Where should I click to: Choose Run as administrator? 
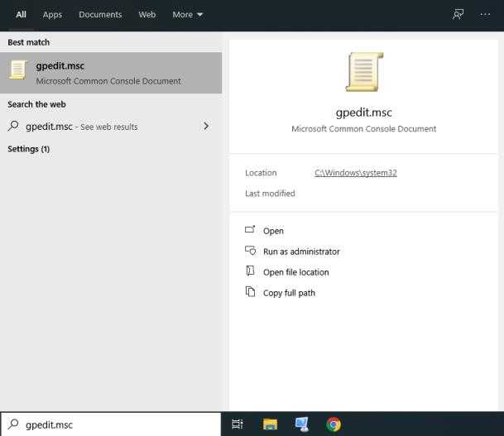(301, 252)
